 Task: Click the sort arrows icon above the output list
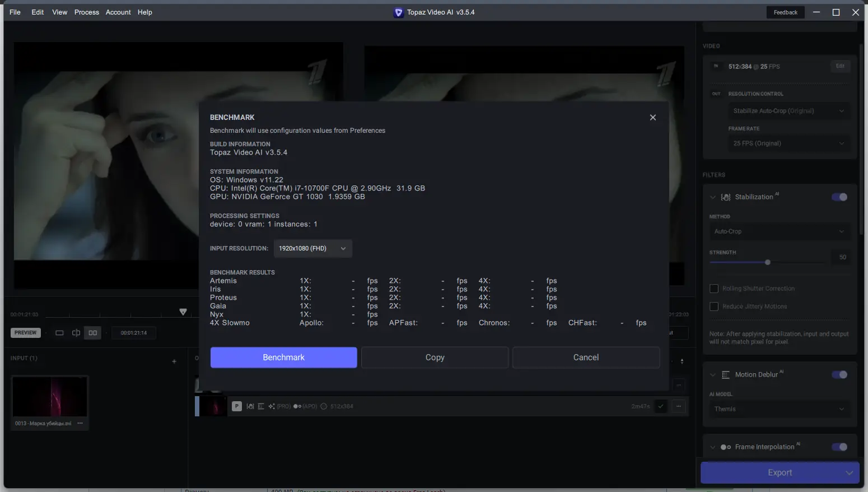pos(682,361)
